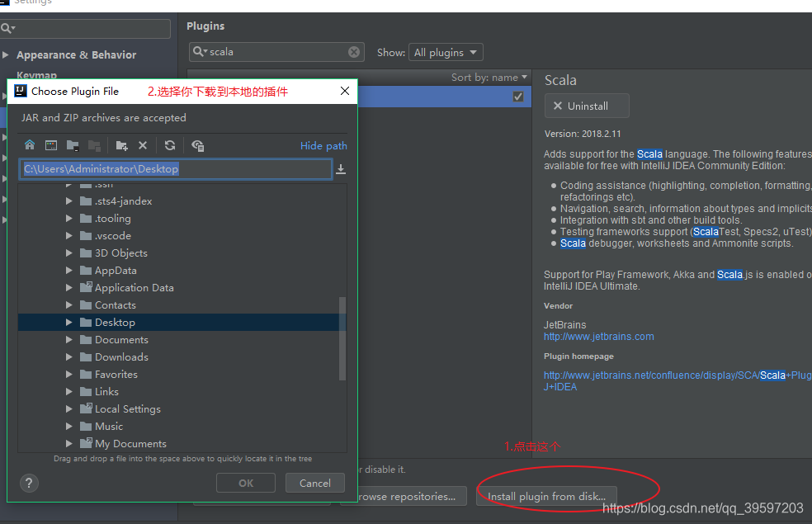The height and width of the screenshot is (524, 812).
Task: Click the plugin search magnifier icon
Action: tap(200, 52)
